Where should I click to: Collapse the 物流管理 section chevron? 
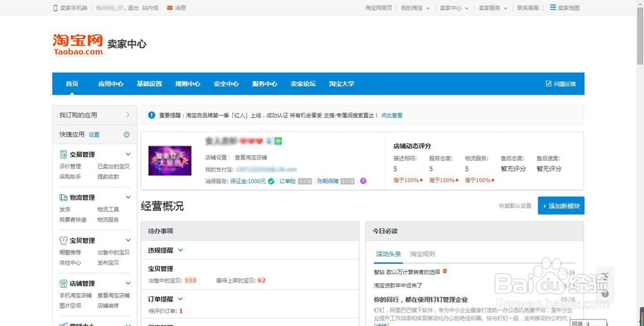coord(128,197)
